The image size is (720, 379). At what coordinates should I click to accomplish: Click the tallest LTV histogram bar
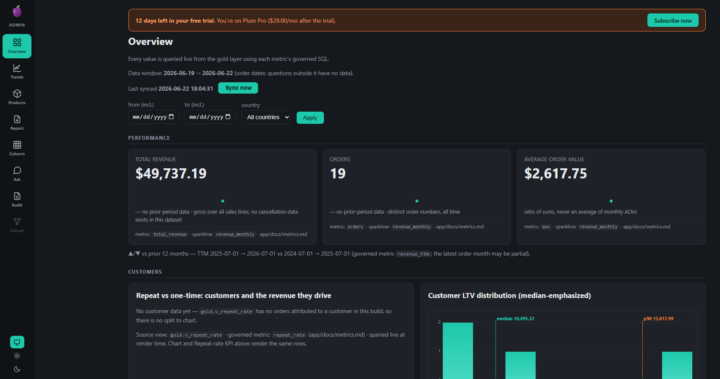(458, 350)
